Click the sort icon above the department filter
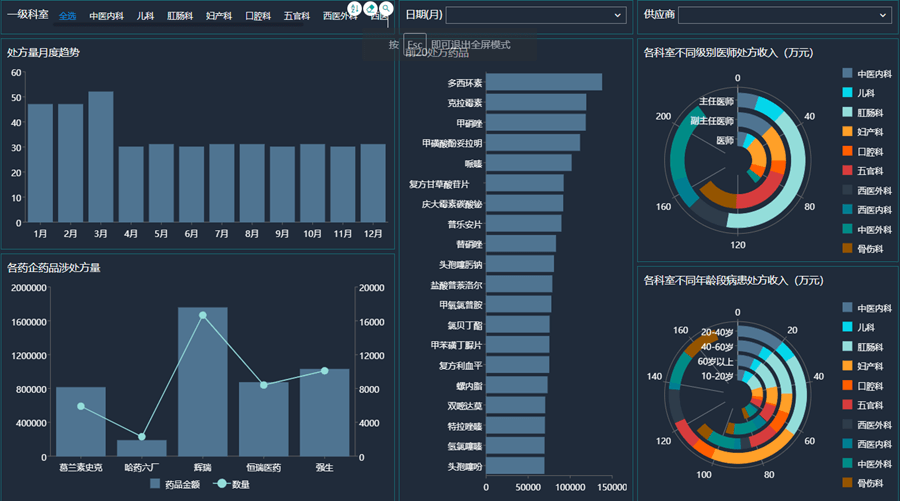The image size is (900, 501). [x=354, y=8]
